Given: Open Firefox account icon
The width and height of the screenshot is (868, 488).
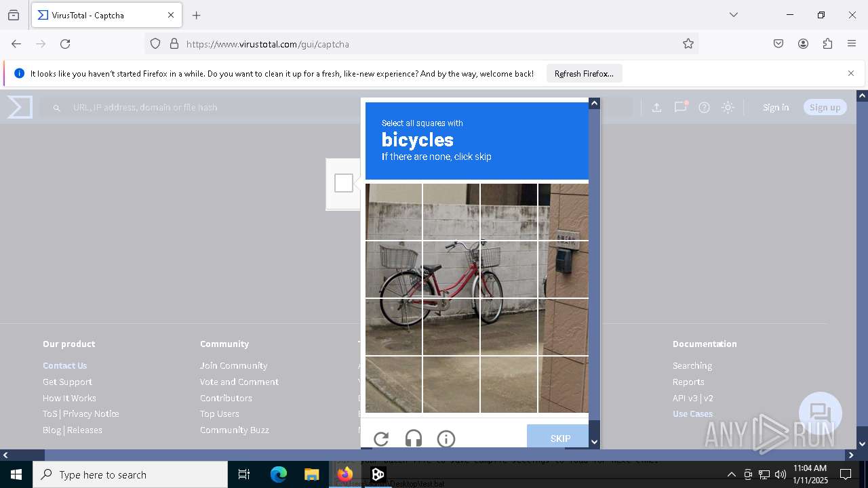Looking at the screenshot, I should pyautogui.click(x=803, y=44).
